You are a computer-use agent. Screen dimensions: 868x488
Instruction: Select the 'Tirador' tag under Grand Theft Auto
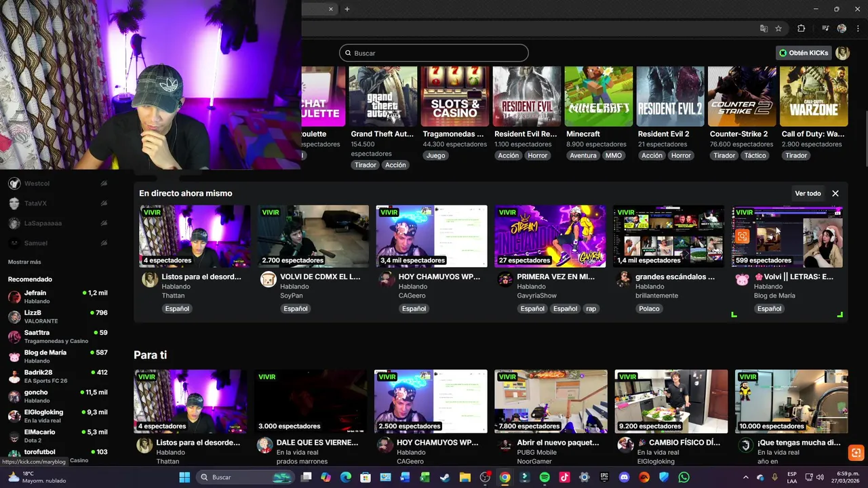pyautogui.click(x=366, y=165)
